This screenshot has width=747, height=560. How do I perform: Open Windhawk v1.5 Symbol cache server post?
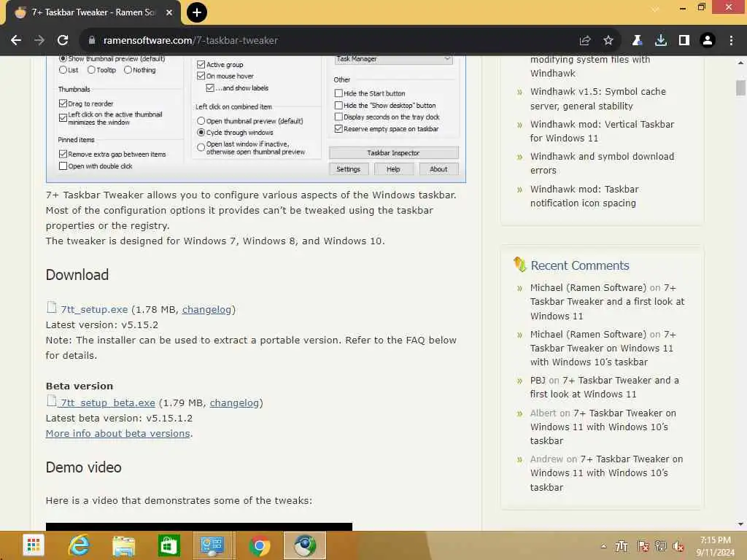[598, 98]
